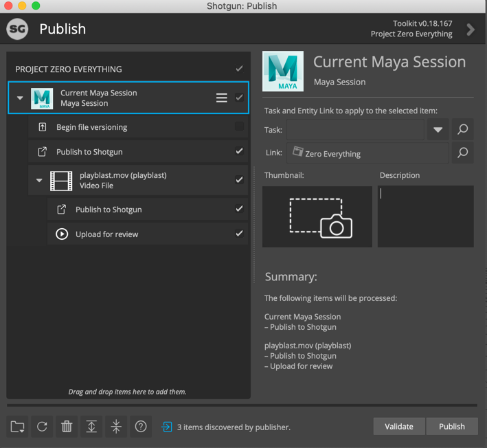Uncheck the Upload for review checkbox
The image size is (487, 448).
239,234
